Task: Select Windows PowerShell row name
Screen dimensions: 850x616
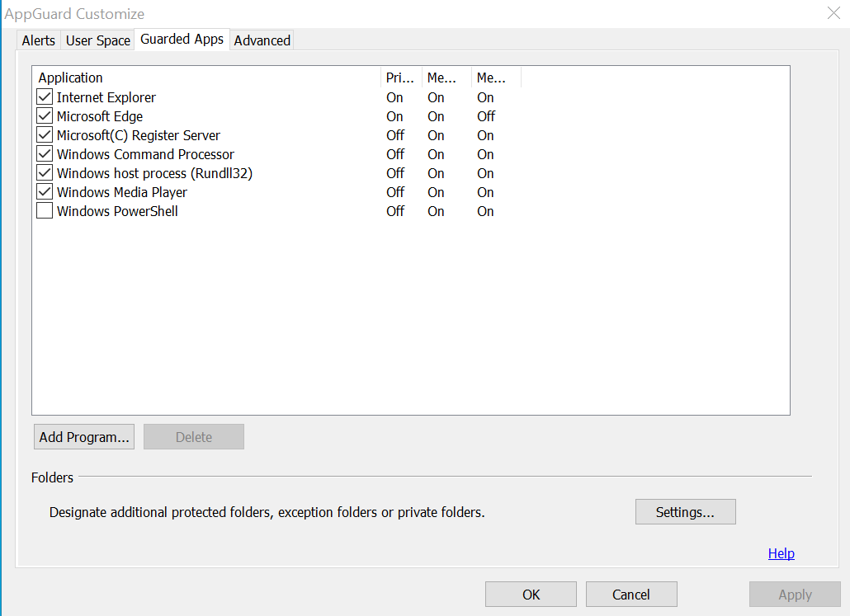Action: 117,211
